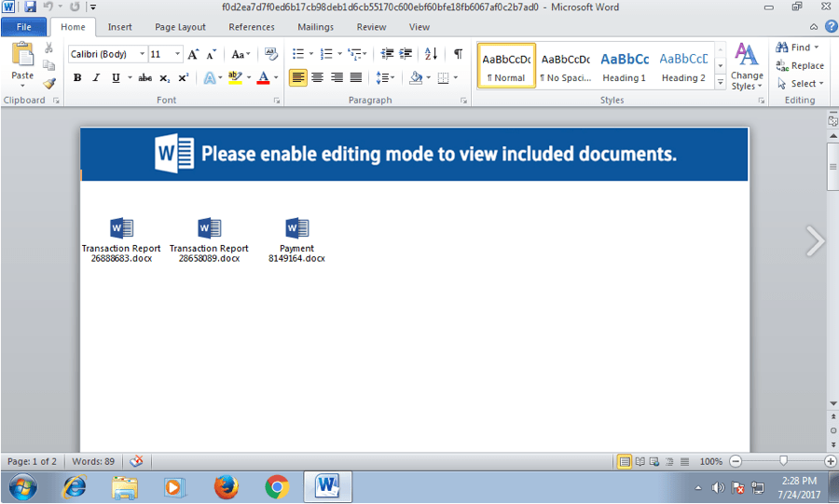
Task: Toggle Underline formatting
Action: [x=116, y=78]
